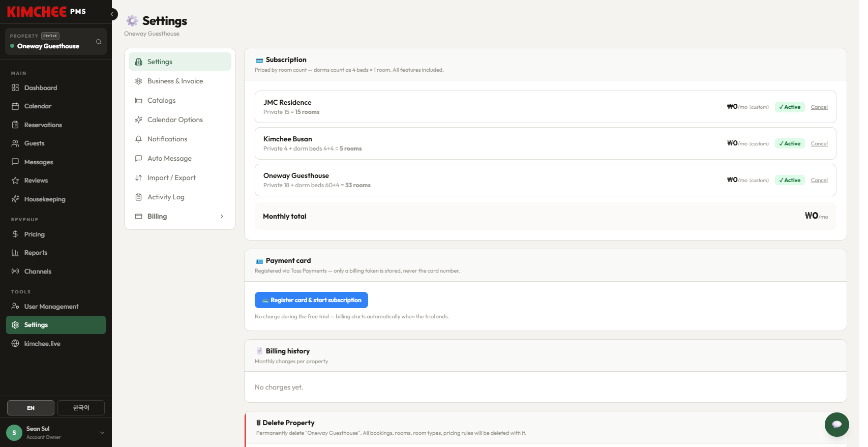Open Guests in the sidebar

point(56,143)
